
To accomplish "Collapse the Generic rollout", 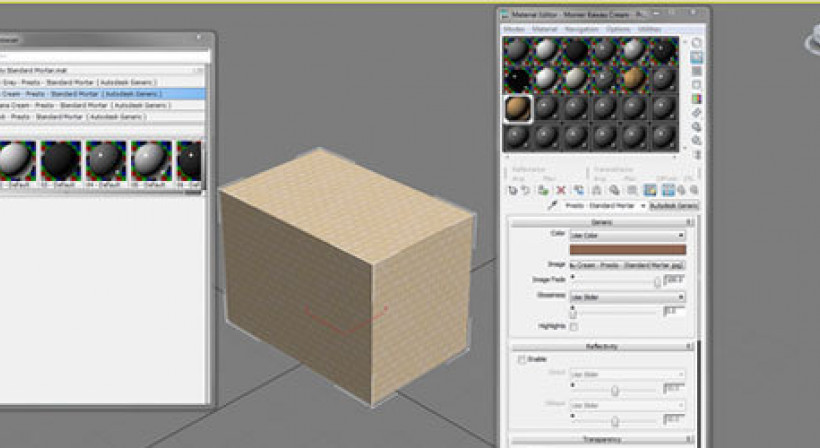I will point(602,223).
